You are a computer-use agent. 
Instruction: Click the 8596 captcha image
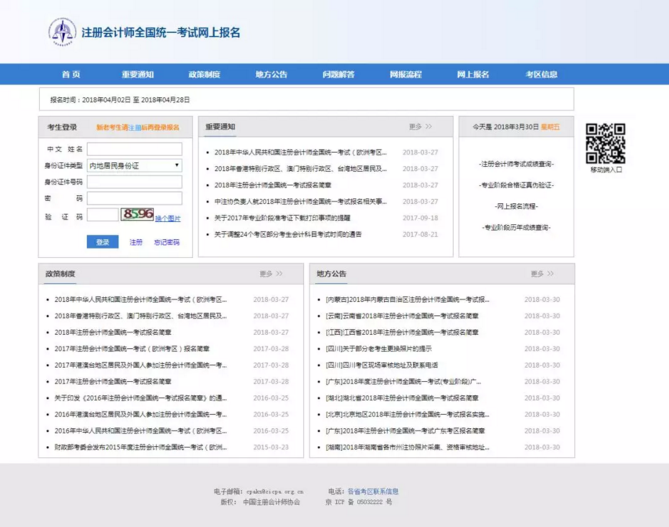pyautogui.click(x=136, y=214)
